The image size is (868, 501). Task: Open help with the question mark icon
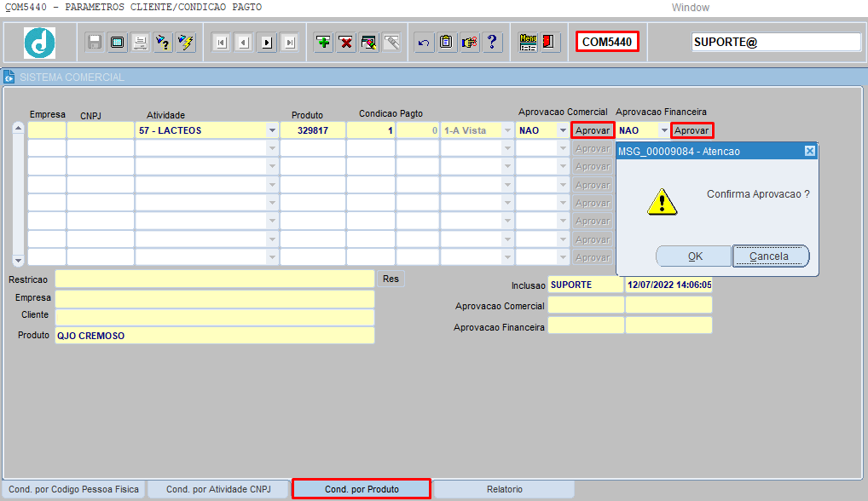(x=492, y=42)
